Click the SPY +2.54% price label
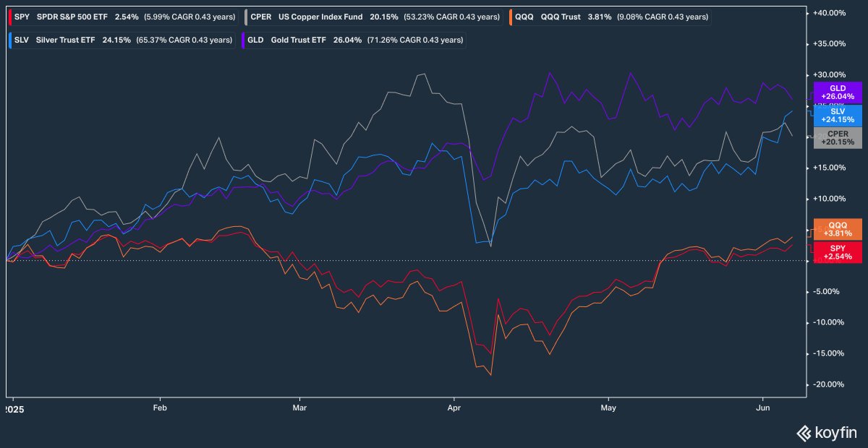Viewport: 868px width, 448px height. (838, 251)
